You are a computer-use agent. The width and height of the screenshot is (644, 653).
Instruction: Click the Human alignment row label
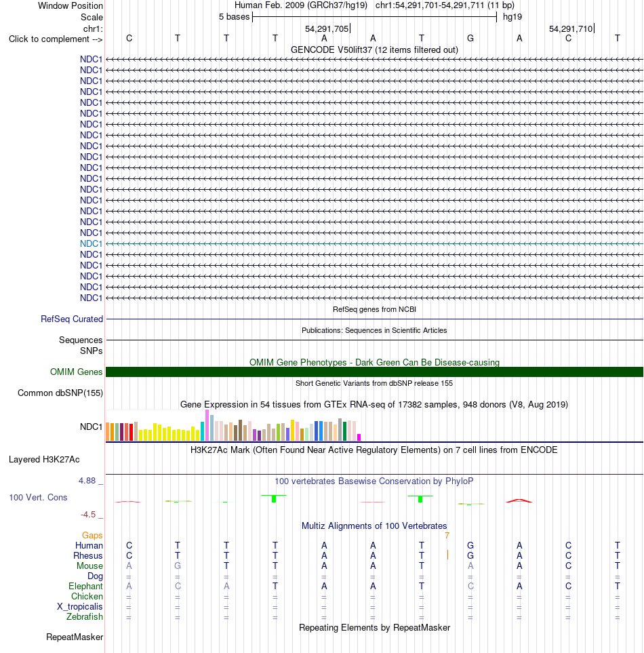tap(89, 546)
